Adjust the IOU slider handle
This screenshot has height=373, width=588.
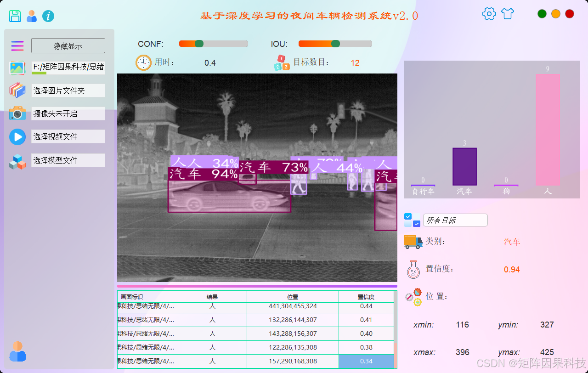(336, 44)
